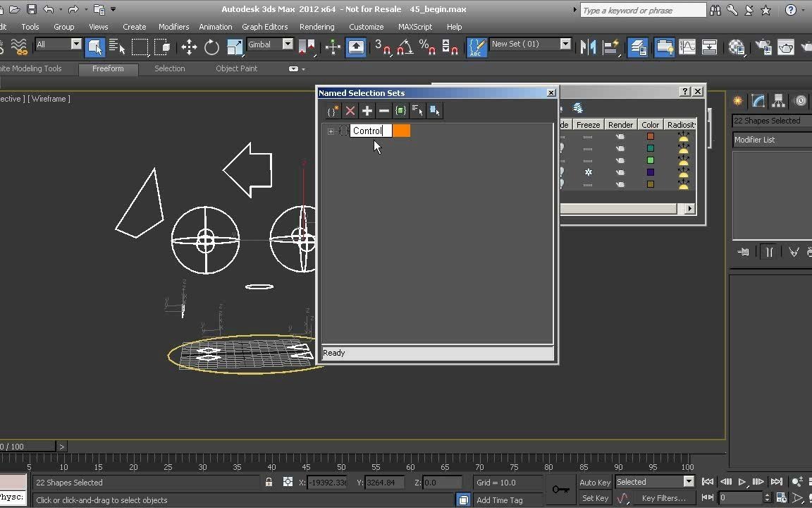Open the Curve Editor from toolbar
Image resolution: width=812 pixels, height=508 pixels.
click(687, 47)
